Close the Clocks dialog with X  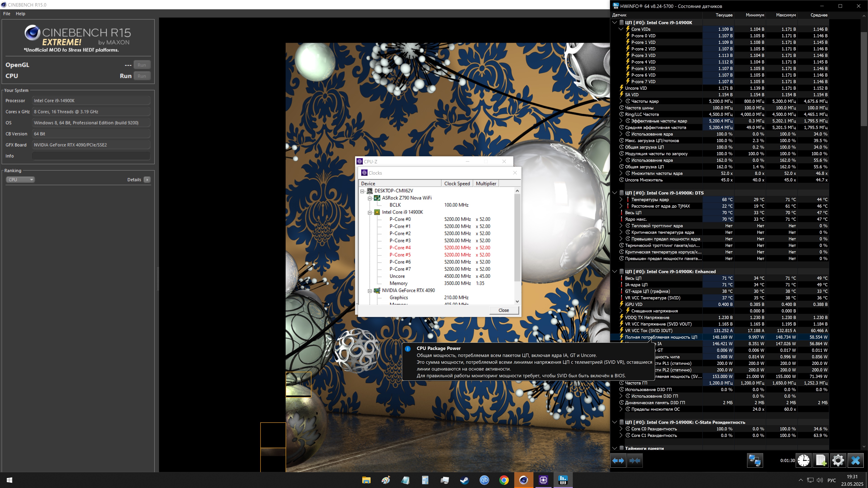515,173
